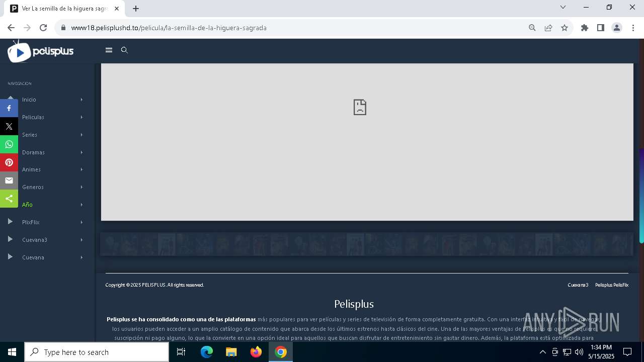
Task: Open Animes in the sidebar
Action: click(x=31, y=169)
